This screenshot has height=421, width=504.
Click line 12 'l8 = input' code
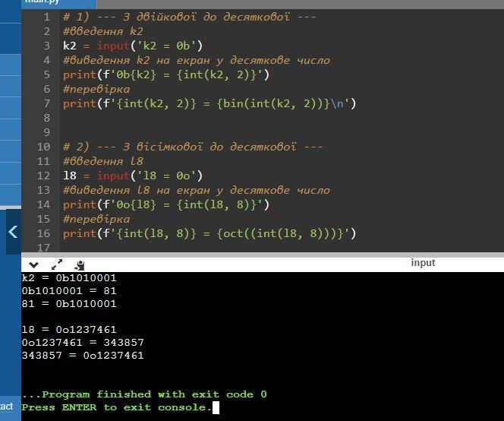133,176
